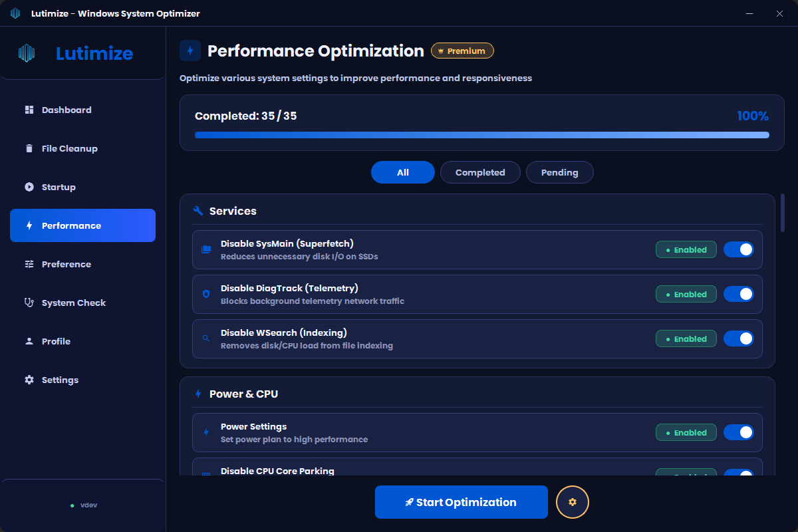798x532 pixels.
Task: Click the Lutimize app icon in title bar
Action: click(x=15, y=13)
